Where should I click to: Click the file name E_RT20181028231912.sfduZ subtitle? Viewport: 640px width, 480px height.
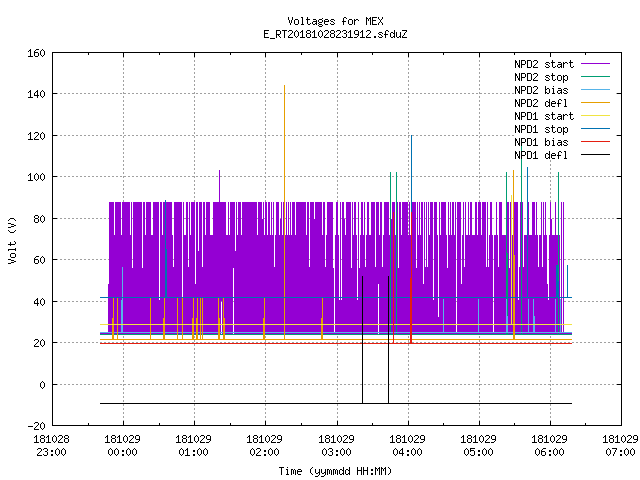[x=335, y=34]
